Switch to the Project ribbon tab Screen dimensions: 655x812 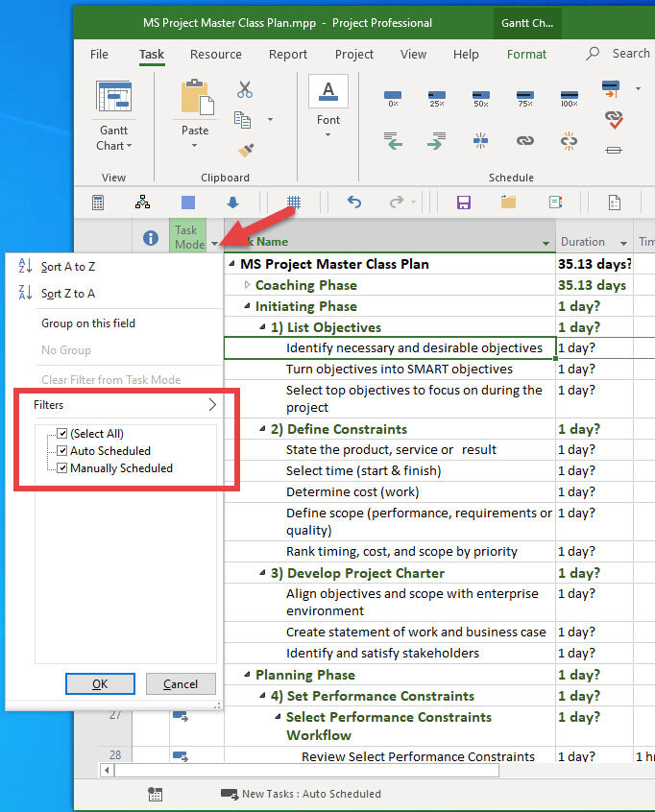354,55
